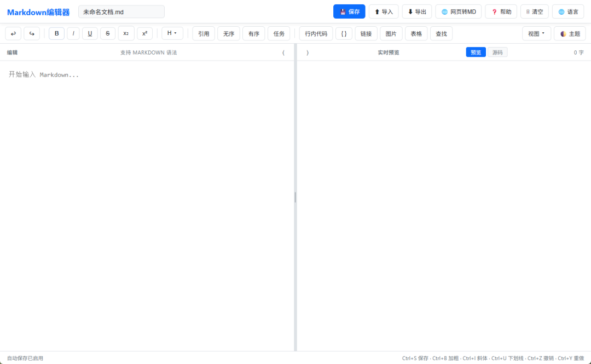Viewport: 591px width, 364px height.
Task: Click the Markdown编辑器 logo title
Action: pyautogui.click(x=38, y=12)
